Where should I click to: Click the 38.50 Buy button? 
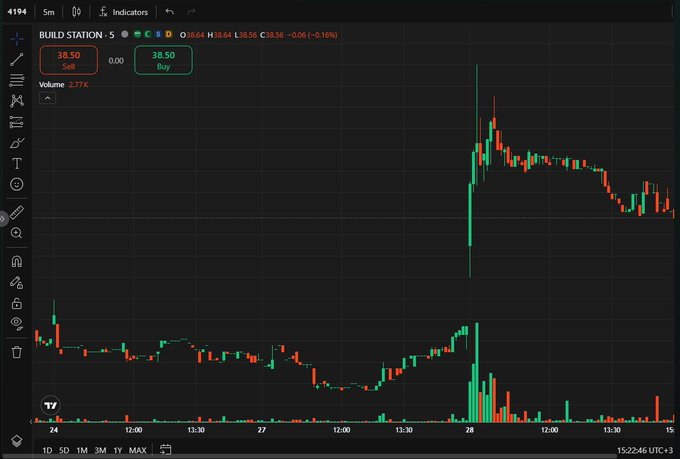(x=163, y=60)
